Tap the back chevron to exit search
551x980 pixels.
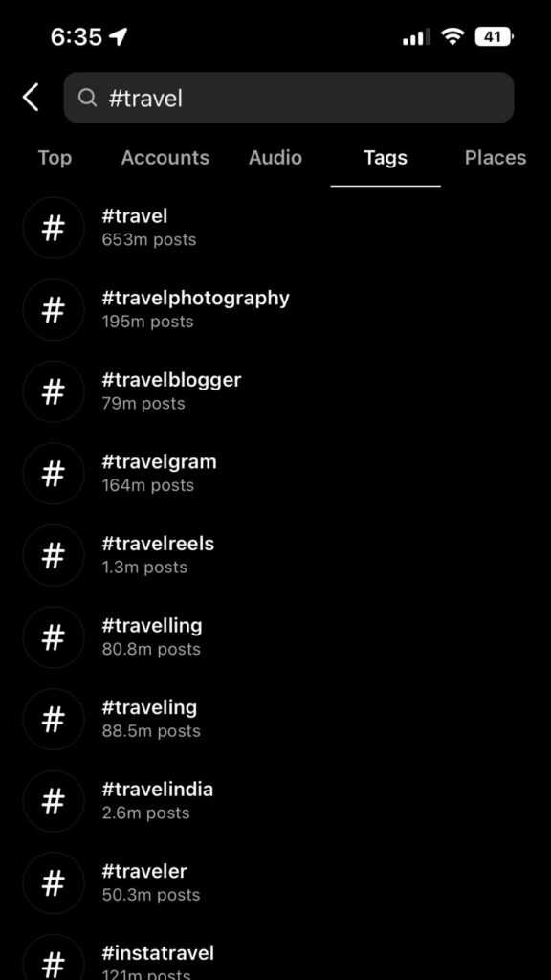pyautogui.click(x=27, y=98)
